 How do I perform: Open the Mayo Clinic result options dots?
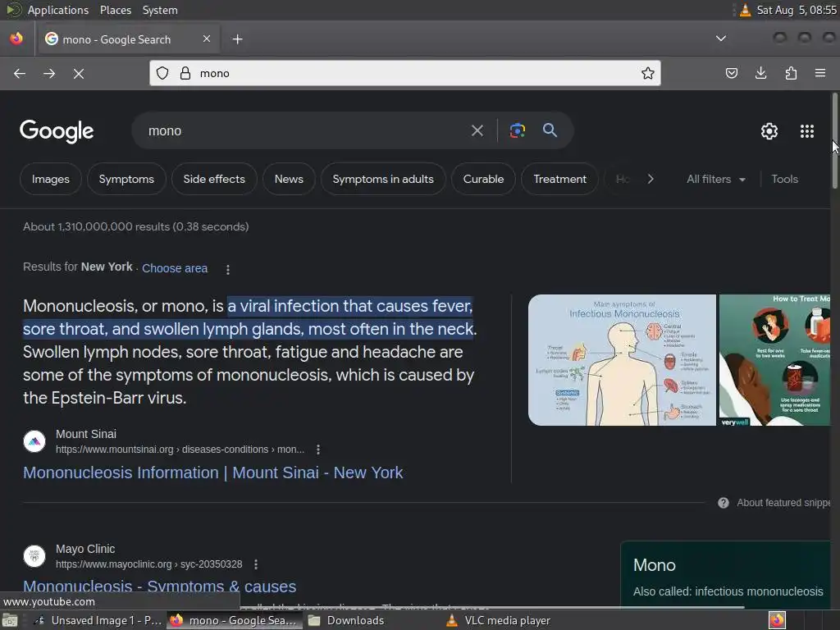[256, 564]
